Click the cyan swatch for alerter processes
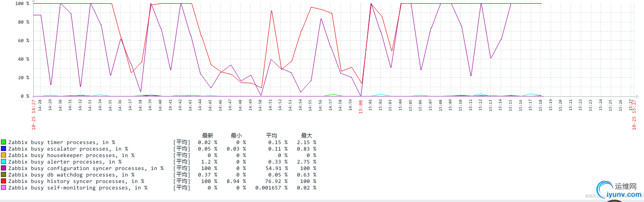Image resolution: width=644 pixels, height=202 pixels. point(4,162)
